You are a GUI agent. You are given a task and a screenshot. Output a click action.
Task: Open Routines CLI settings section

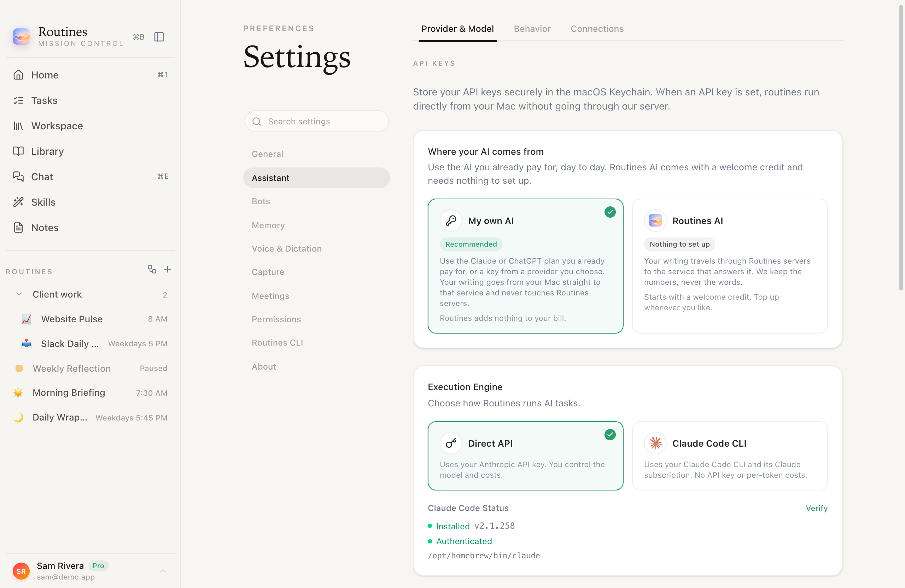(x=316, y=343)
